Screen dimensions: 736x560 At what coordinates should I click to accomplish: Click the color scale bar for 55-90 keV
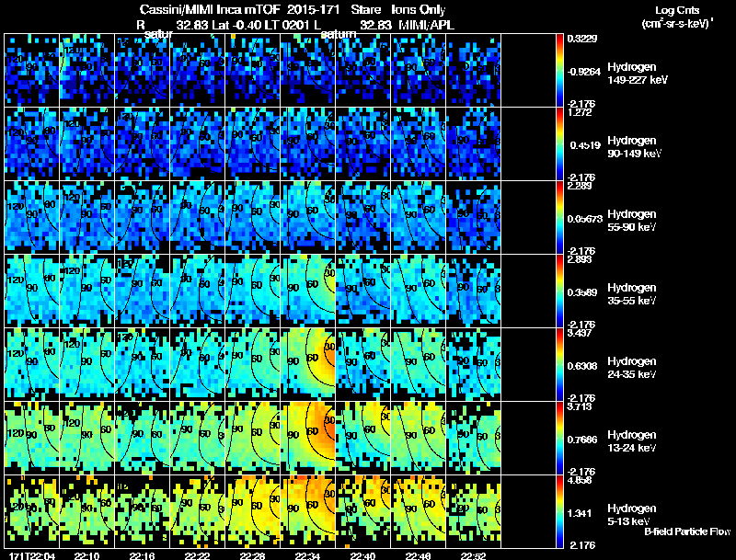pyautogui.click(x=559, y=218)
